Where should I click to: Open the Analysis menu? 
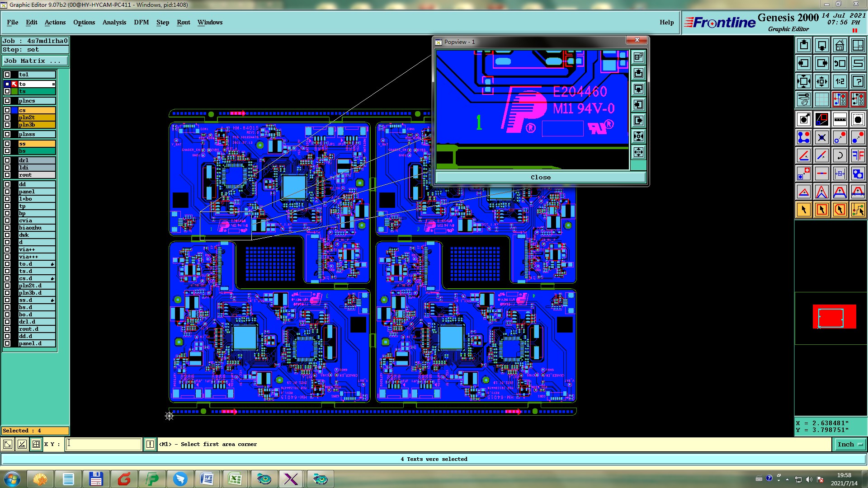click(x=114, y=22)
